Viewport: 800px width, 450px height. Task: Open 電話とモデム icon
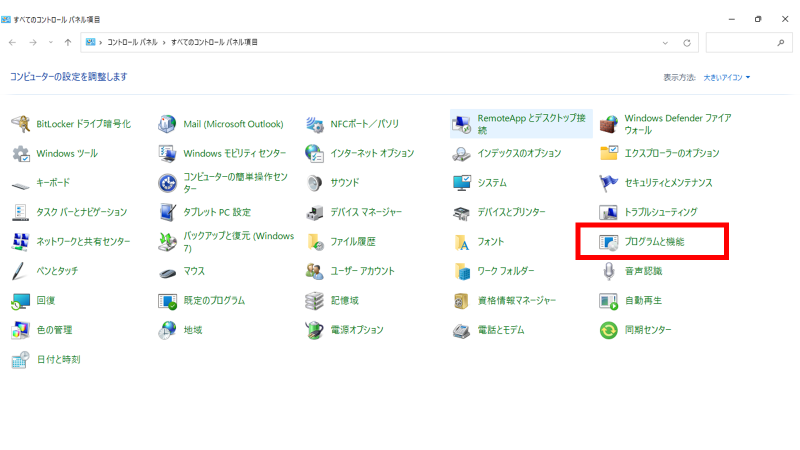[x=462, y=331]
